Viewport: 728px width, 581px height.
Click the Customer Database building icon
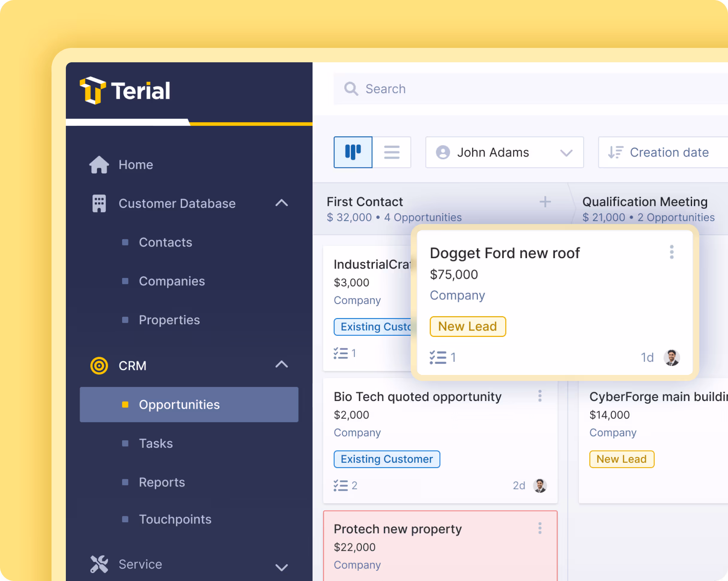98,203
